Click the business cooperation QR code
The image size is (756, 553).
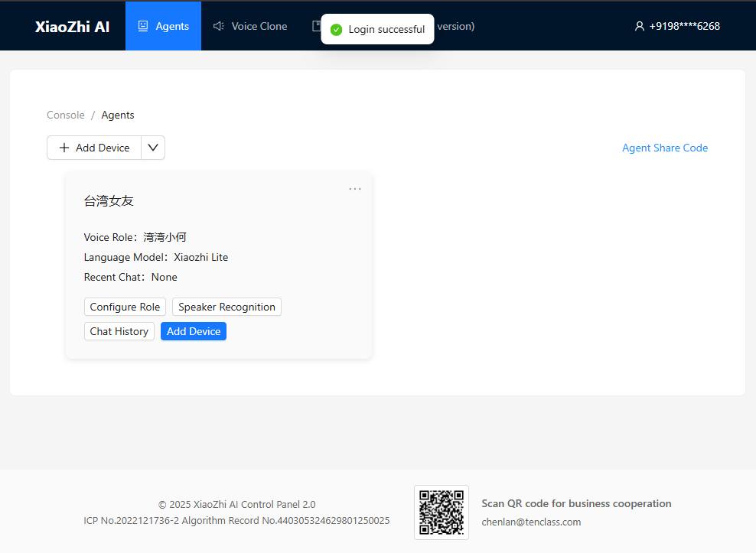coord(442,512)
